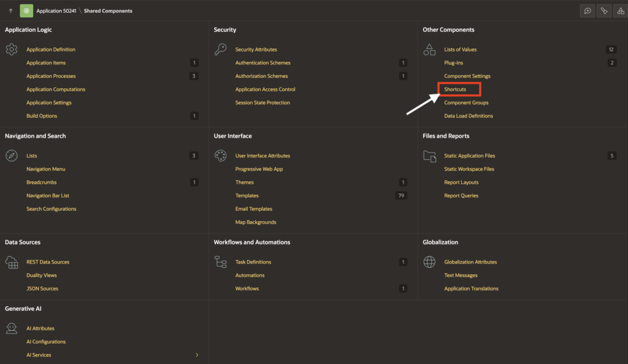Viewport: 628px width, 364px height.
Task: Go to Application 50241 breadcrumb
Action: coord(56,11)
